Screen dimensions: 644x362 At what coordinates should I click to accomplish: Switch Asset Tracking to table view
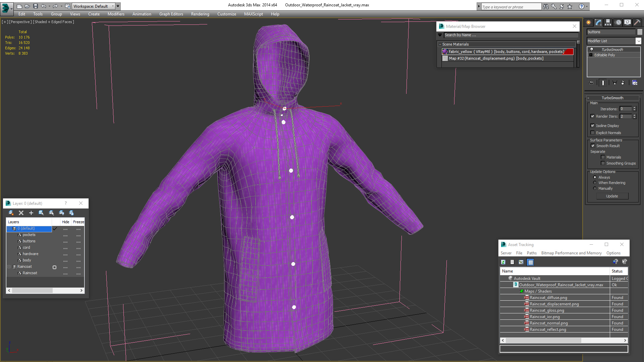click(x=531, y=262)
